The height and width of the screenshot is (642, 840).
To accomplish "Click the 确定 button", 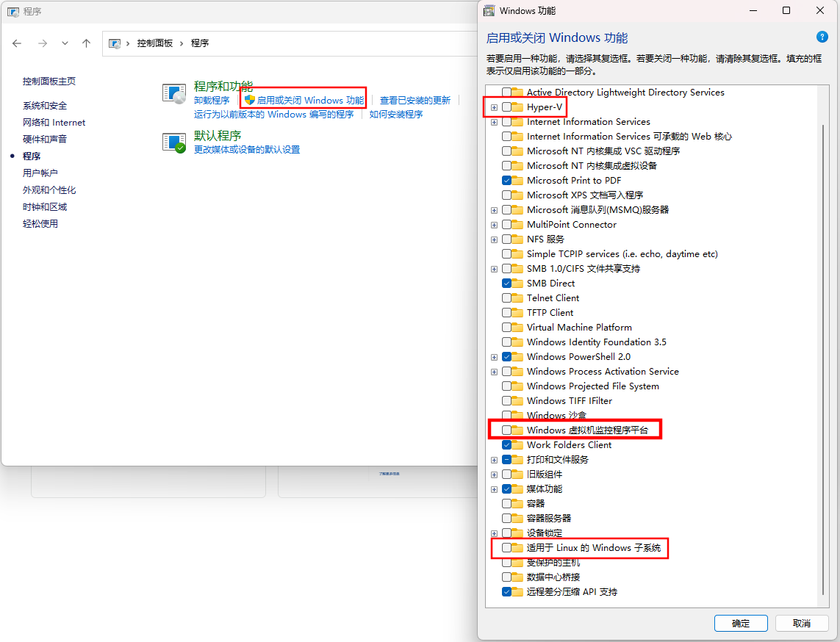I will click(x=740, y=623).
